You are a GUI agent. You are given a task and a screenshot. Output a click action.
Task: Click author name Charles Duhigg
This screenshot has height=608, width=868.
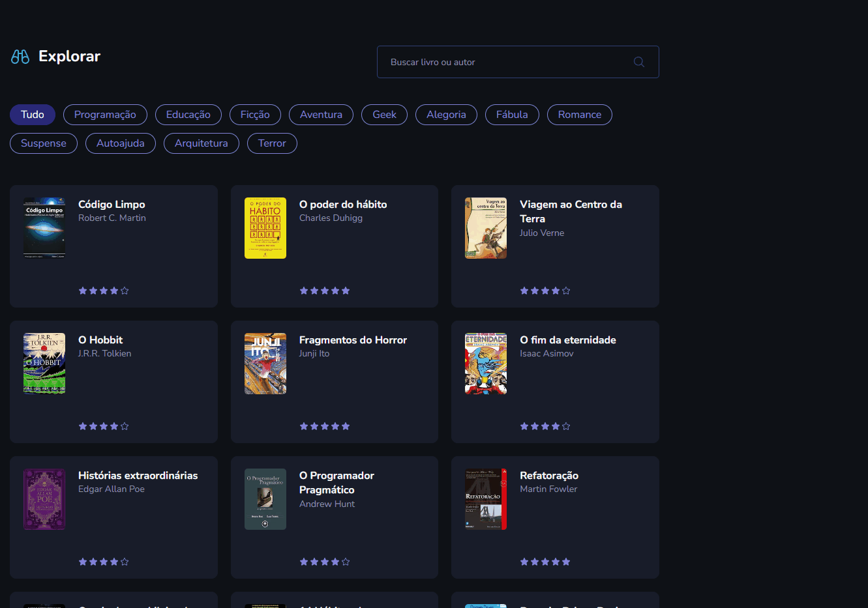click(331, 218)
